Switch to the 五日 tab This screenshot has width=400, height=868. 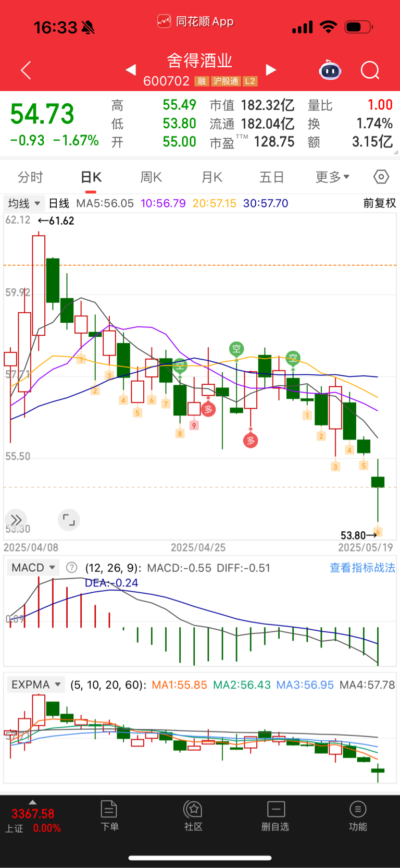click(x=272, y=177)
